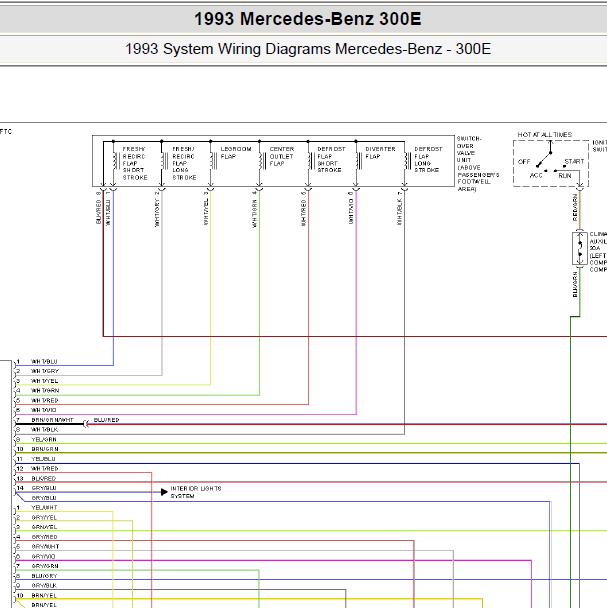Select the Defrost Flap Short Stroke label
Viewport: 607px width, 608px height.
[331, 159]
